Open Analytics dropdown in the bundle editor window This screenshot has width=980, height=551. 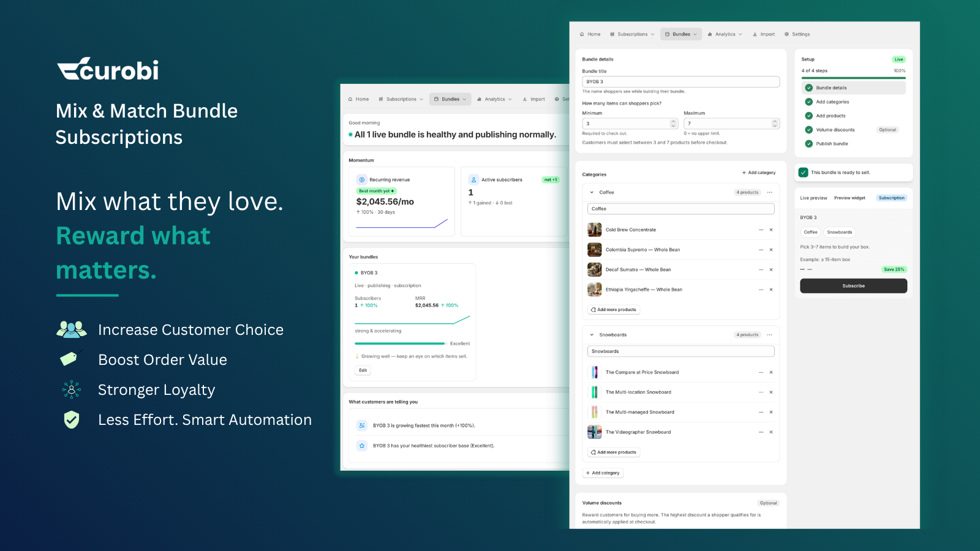[725, 34]
